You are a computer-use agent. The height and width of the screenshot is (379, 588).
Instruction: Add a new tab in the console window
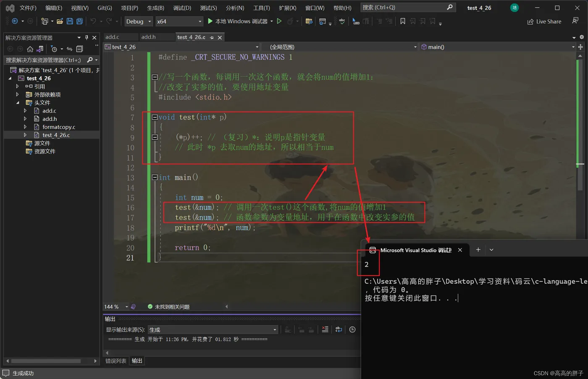coord(478,250)
